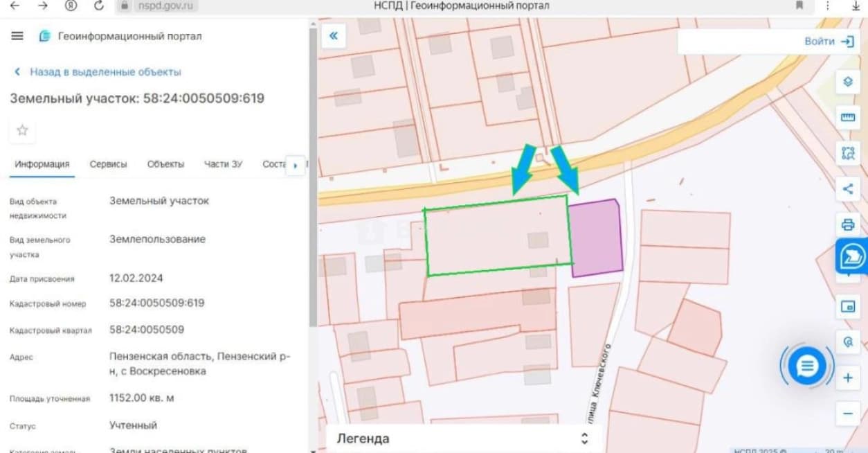868x453 pixels.
Task: Go forward with the browser forward arrow
Action: tap(42, 6)
